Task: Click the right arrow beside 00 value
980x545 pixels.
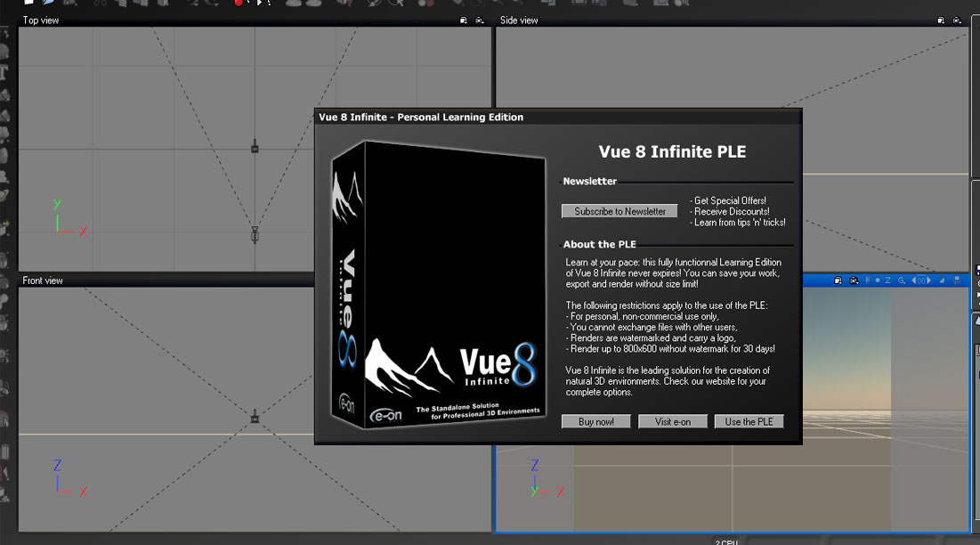Action: click(x=928, y=281)
